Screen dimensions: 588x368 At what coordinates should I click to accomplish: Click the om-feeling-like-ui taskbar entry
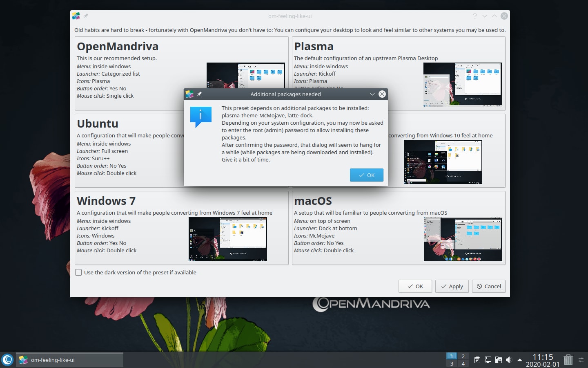coord(69,360)
